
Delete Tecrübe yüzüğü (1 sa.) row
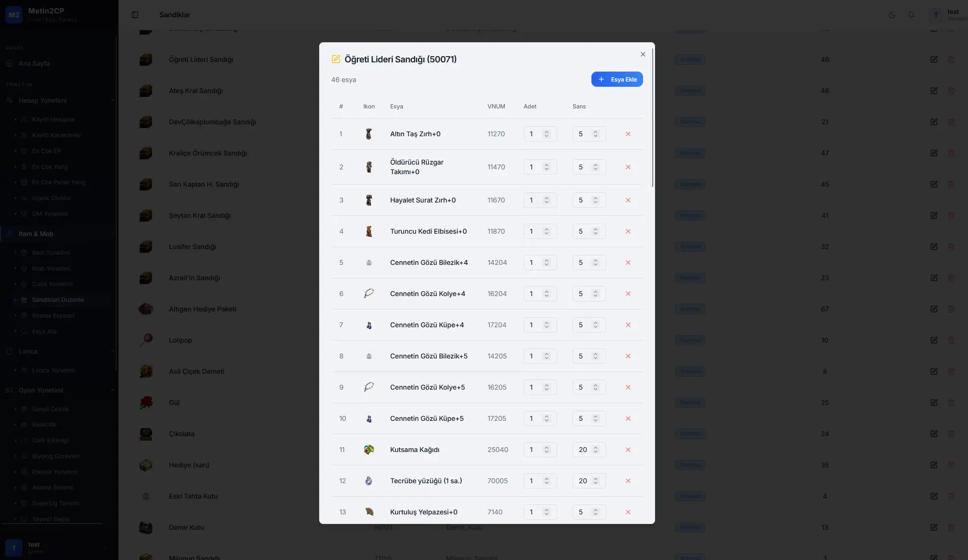(628, 481)
